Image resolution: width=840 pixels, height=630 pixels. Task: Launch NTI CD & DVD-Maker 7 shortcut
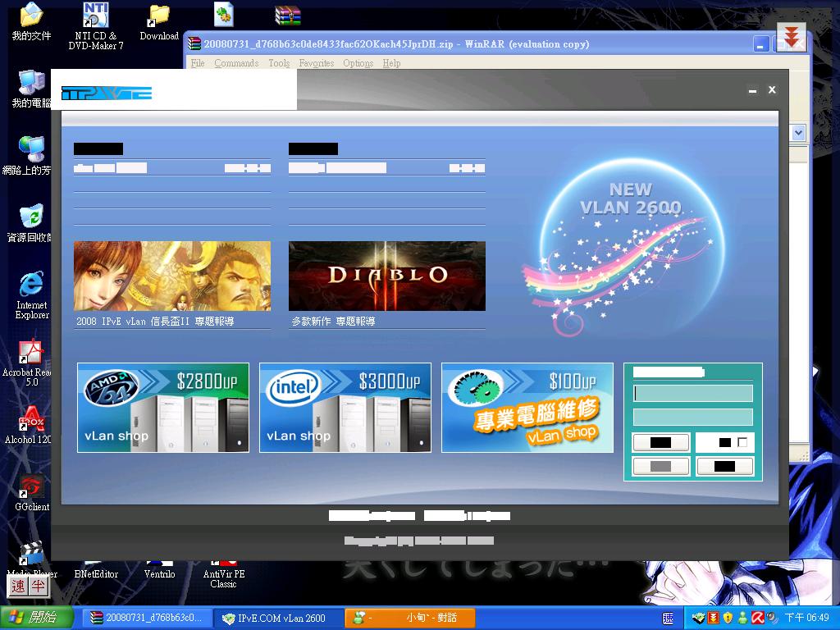pyautogui.click(x=96, y=25)
